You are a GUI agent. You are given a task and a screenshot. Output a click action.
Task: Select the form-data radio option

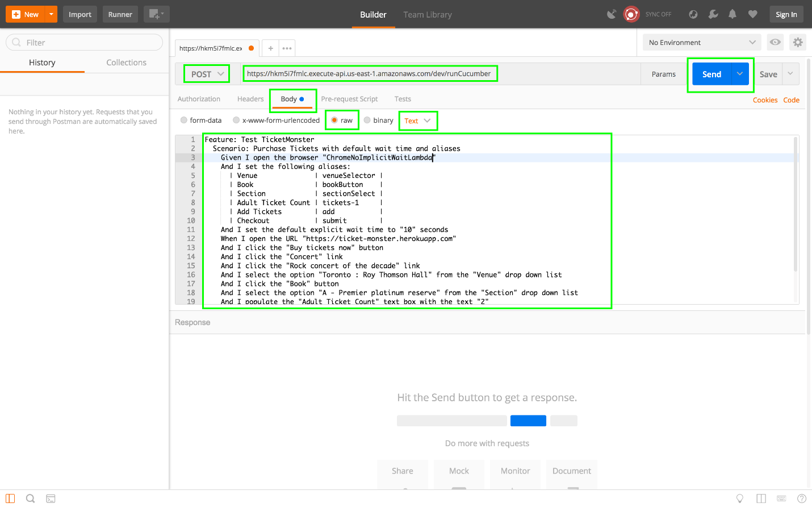click(184, 120)
